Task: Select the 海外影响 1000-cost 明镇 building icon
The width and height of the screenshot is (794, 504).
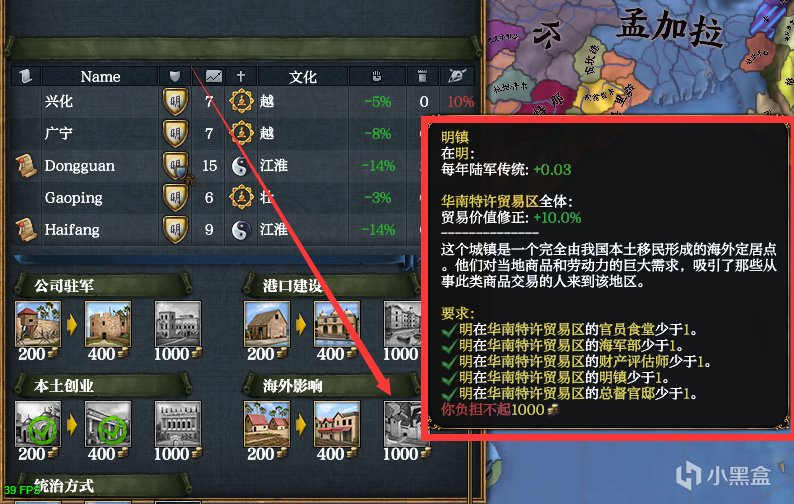Action: click(x=403, y=424)
